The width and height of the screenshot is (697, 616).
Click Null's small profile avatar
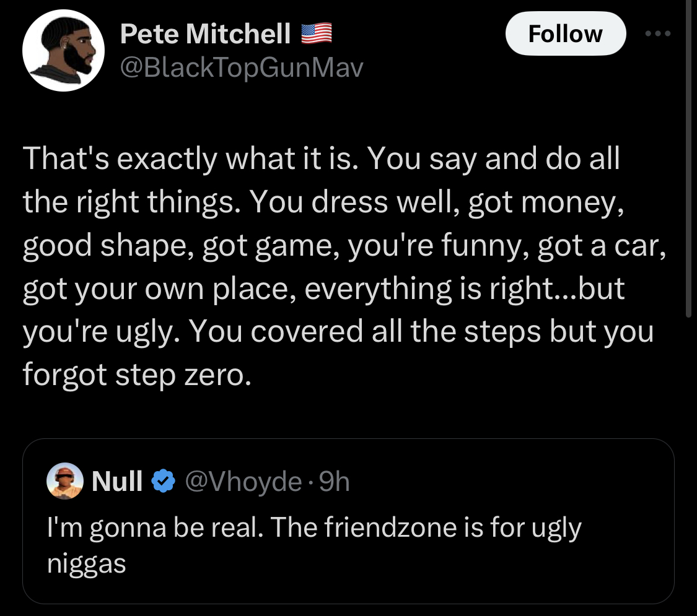65,480
